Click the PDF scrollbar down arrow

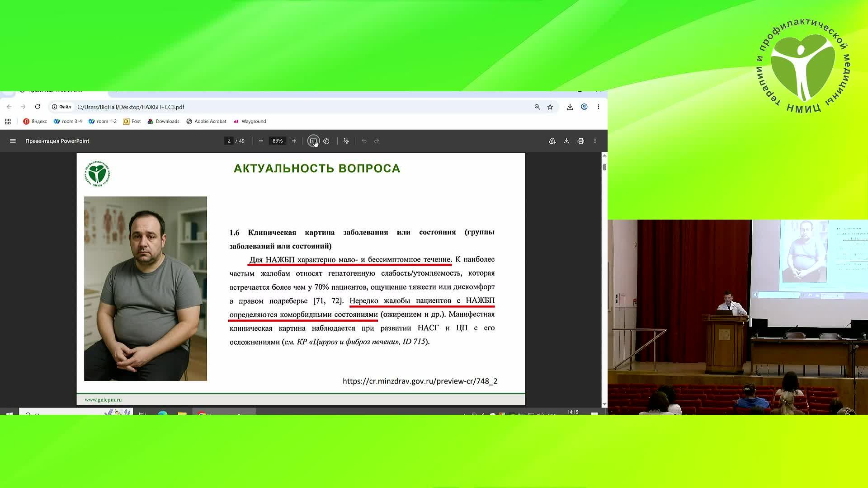(604, 404)
